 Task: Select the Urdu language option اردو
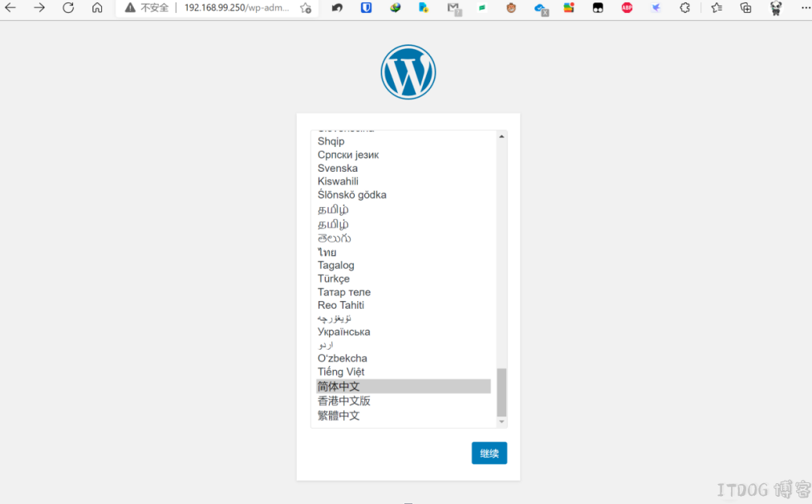(404, 345)
